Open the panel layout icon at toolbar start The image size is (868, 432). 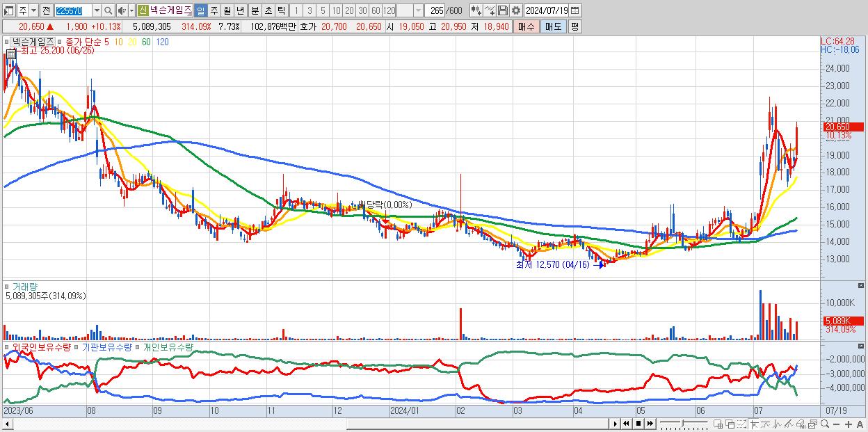[x=10, y=10]
